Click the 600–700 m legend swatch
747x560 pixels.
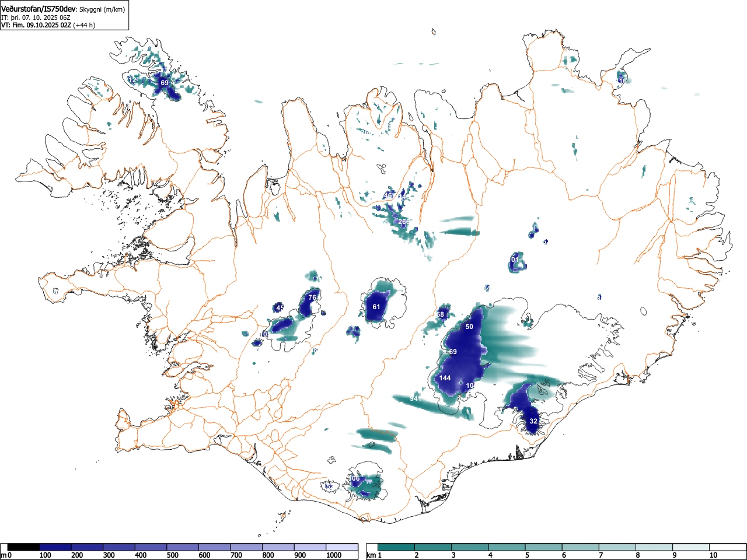[x=215, y=547]
